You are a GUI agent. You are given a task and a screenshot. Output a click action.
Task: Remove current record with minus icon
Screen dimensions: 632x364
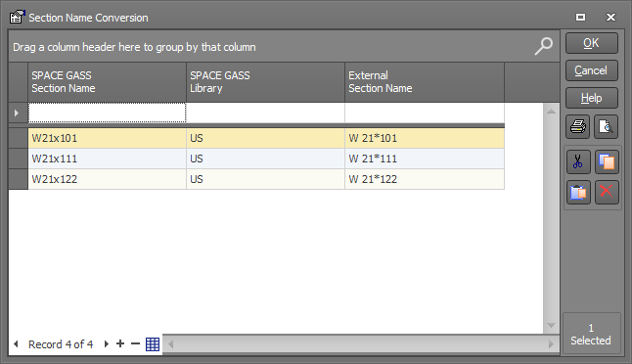135,343
